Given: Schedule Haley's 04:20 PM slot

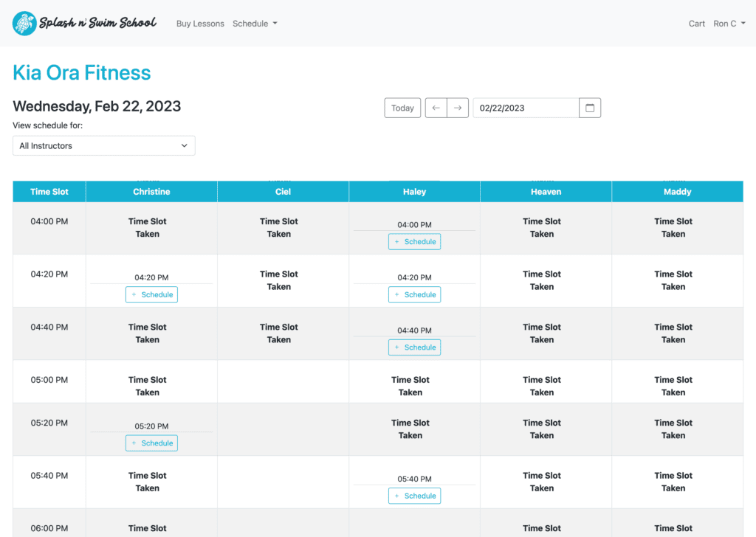Looking at the screenshot, I should [x=414, y=294].
